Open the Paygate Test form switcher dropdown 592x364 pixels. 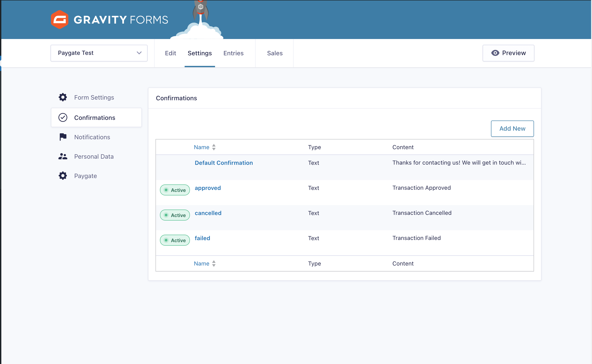point(99,53)
